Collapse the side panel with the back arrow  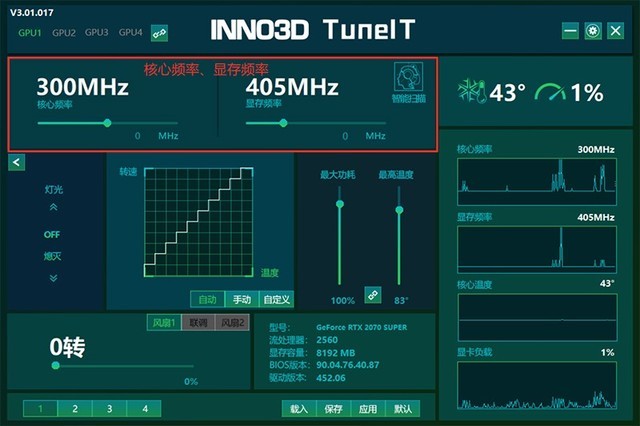point(16,162)
